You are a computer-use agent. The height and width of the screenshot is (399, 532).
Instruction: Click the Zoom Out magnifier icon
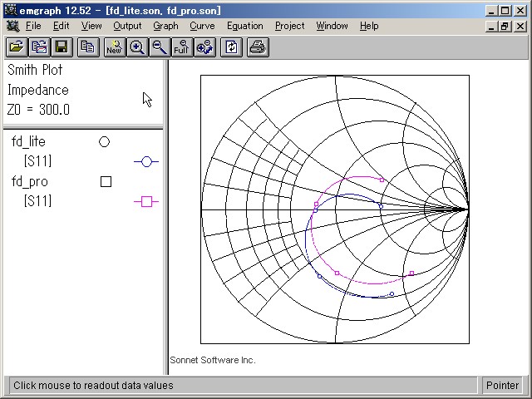(160, 47)
